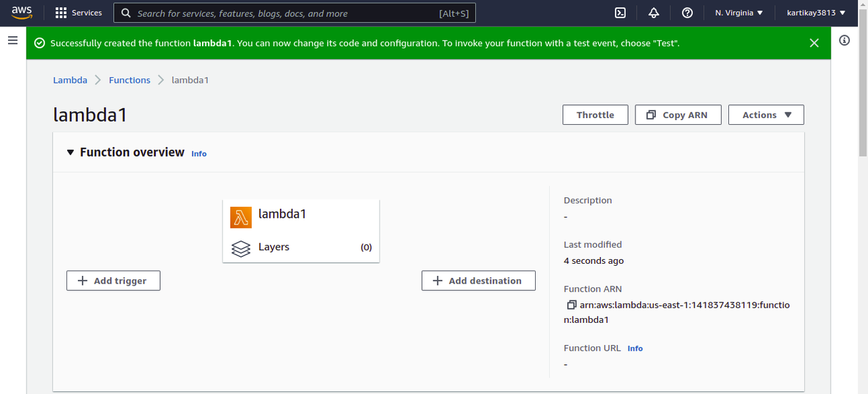This screenshot has width=868, height=394.
Task: Click the Throttle button
Action: 595,115
